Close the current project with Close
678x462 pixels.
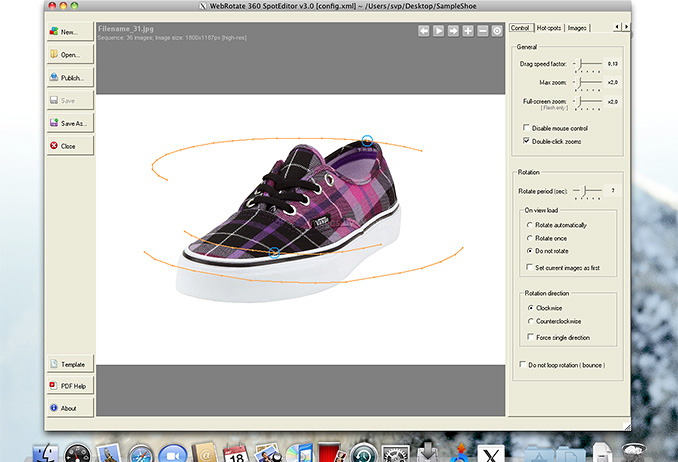click(x=70, y=146)
